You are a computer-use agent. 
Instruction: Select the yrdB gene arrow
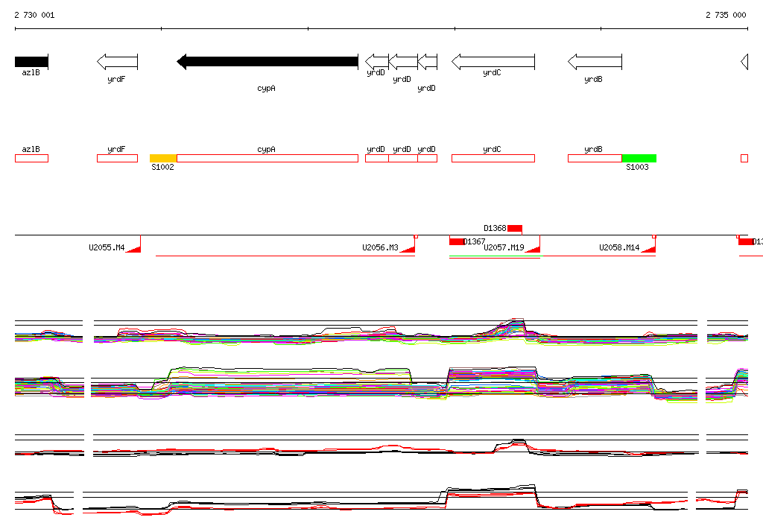point(595,62)
